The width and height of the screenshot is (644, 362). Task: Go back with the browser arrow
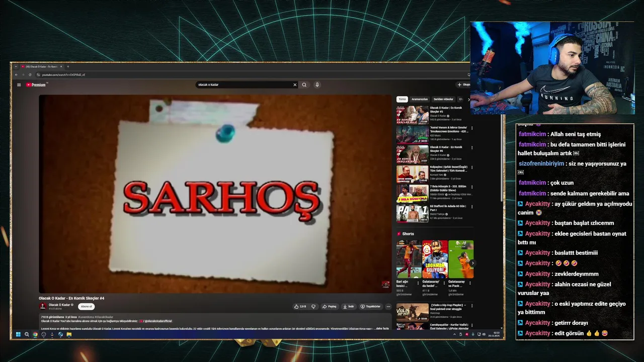(x=16, y=74)
